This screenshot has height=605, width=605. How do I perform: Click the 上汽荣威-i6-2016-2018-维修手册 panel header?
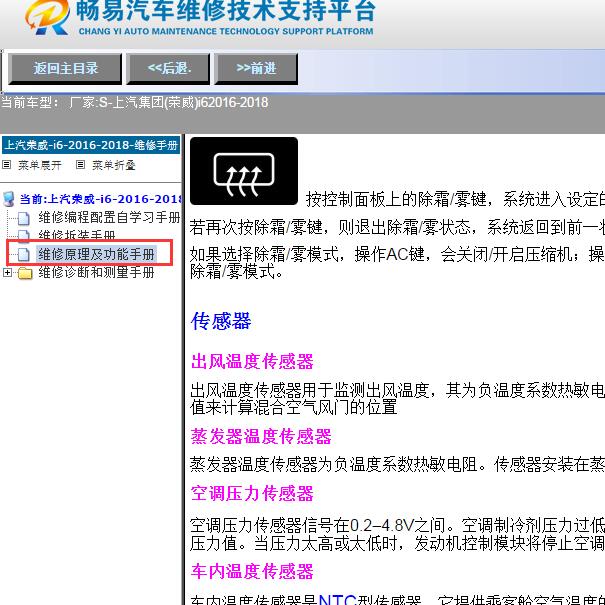coord(91,145)
